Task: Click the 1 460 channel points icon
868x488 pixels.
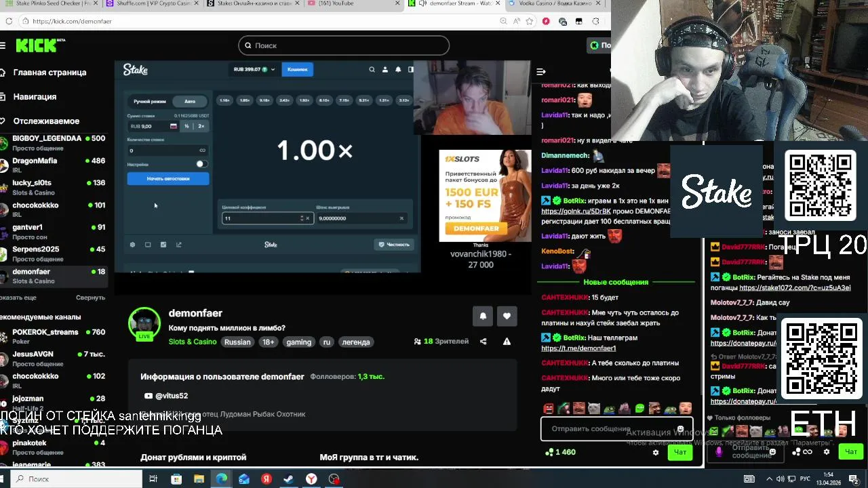Action: point(550,452)
